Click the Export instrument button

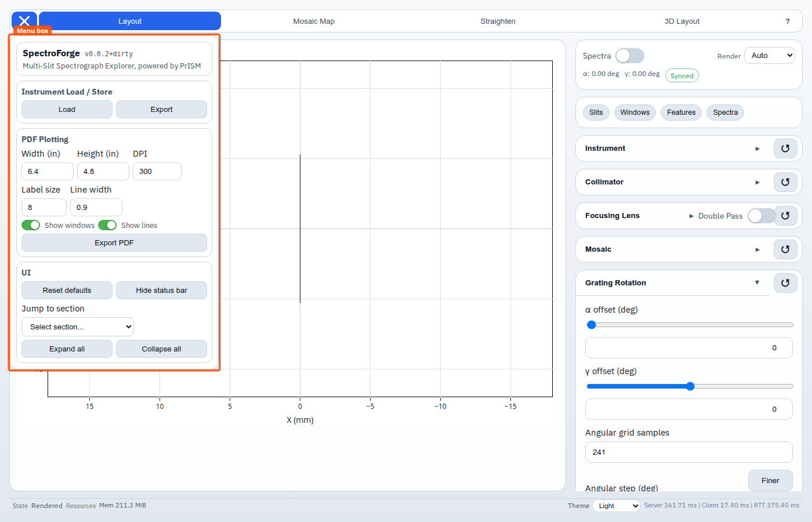[x=161, y=110]
